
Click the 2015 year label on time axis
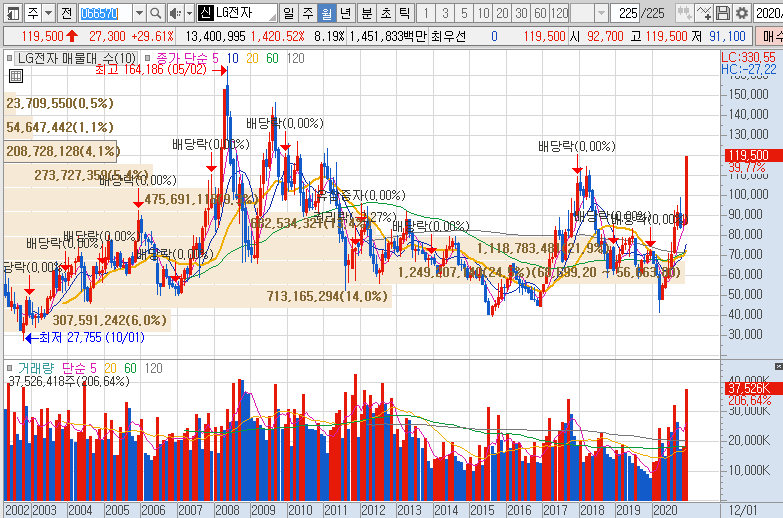click(482, 510)
